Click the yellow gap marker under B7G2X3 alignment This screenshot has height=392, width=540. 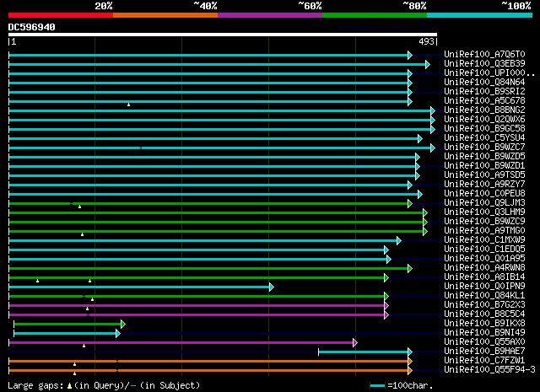(x=87, y=309)
